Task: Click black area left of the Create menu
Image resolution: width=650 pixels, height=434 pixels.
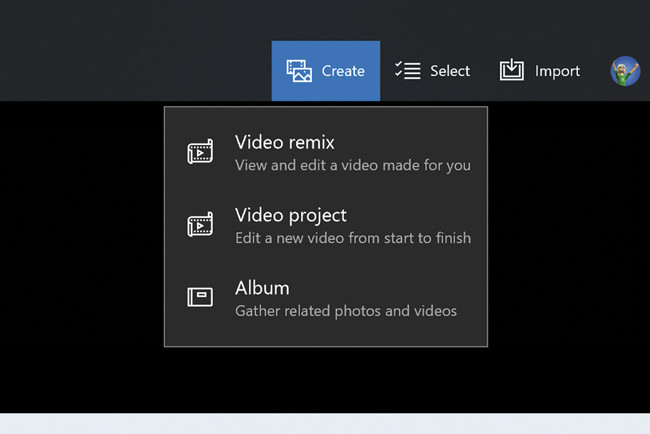Action: (80, 250)
